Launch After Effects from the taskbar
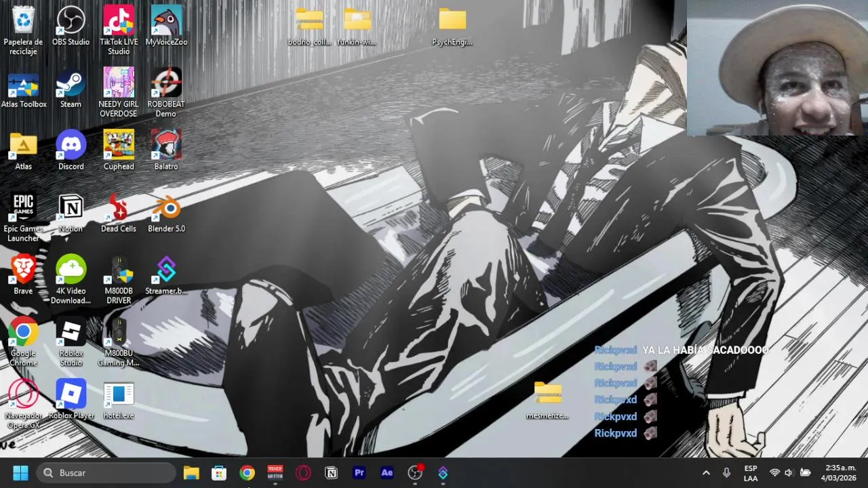 click(387, 472)
